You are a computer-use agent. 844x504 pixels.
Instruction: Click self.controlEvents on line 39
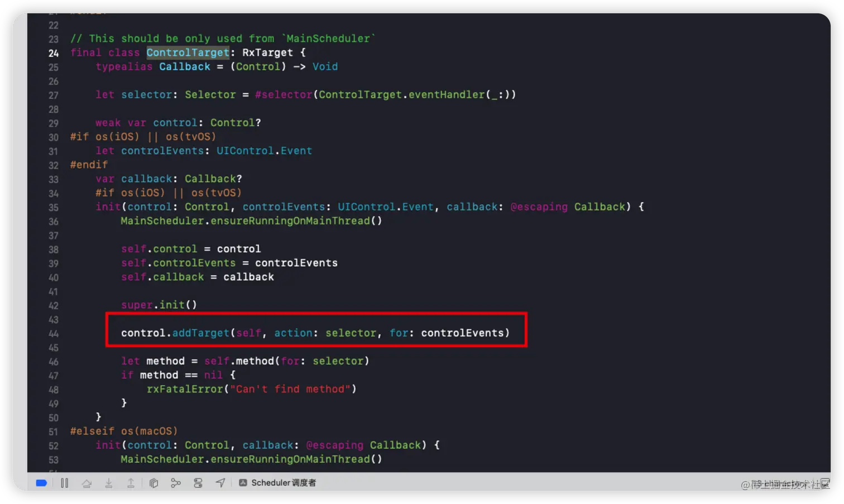click(x=179, y=263)
